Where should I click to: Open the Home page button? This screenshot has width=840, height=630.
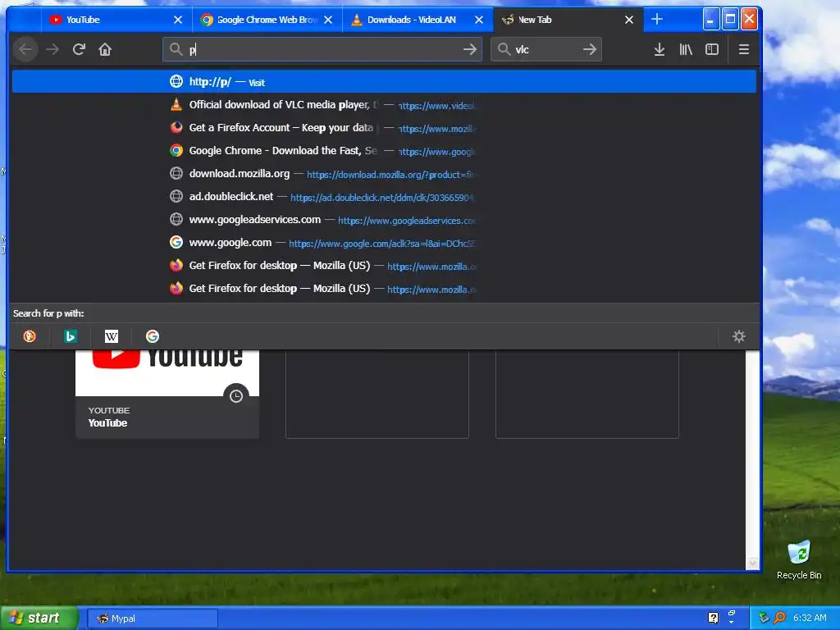pyautogui.click(x=105, y=49)
